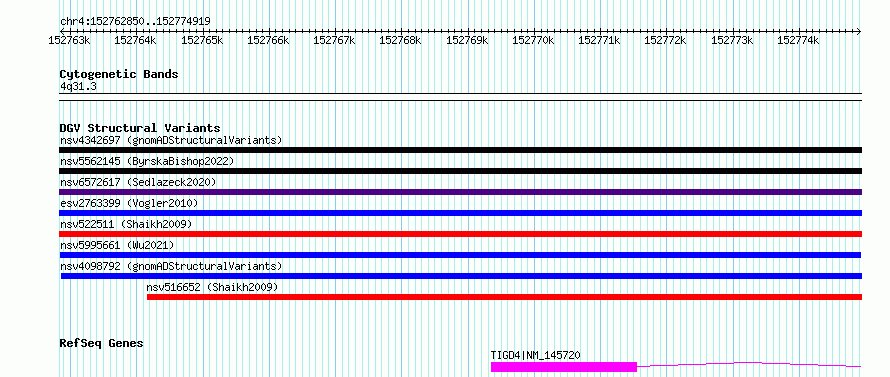The height and width of the screenshot is (377, 890).
Task: Click the Cytogenetic Bands track title
Action: click(119, 74)
